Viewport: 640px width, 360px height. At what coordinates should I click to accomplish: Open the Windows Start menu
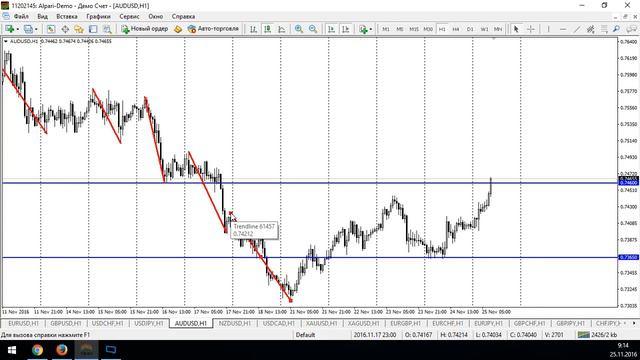coord(12,350)
